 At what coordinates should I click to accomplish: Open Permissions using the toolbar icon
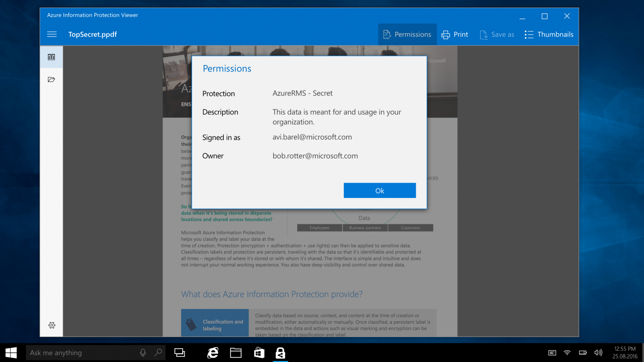[x=407, y=34]
